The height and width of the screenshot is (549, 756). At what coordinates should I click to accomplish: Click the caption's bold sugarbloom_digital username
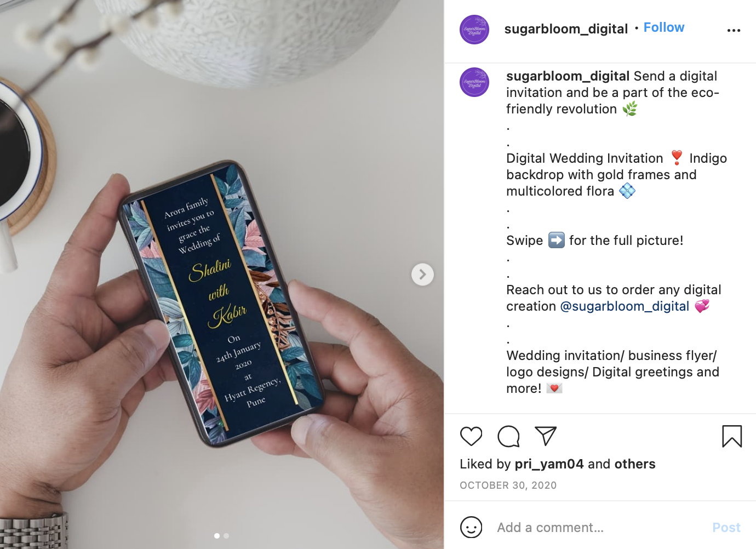pyautogui.click(x=568, y=76)
